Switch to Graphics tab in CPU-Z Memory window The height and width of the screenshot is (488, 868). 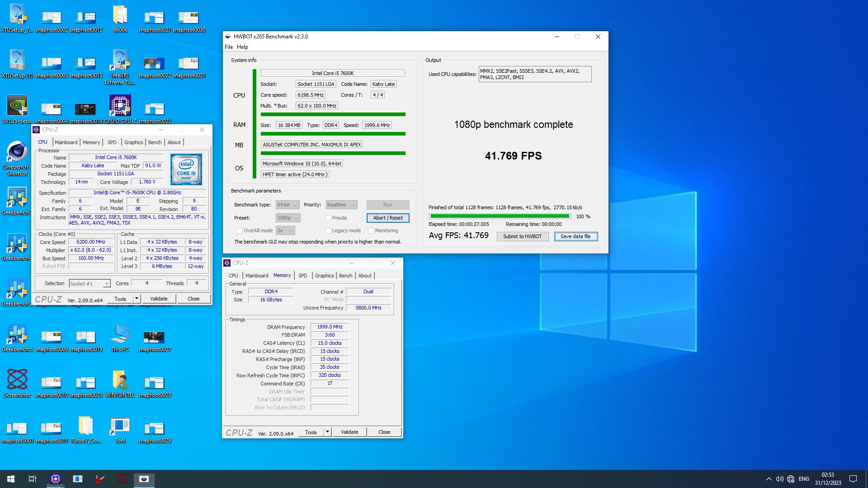point(325,276)
